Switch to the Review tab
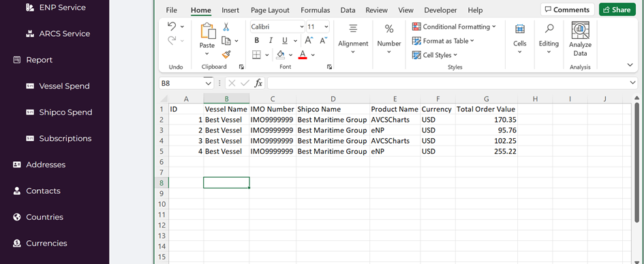Image resolution: width=644 pixels, height=264 pixels. (x=377, y=11)
